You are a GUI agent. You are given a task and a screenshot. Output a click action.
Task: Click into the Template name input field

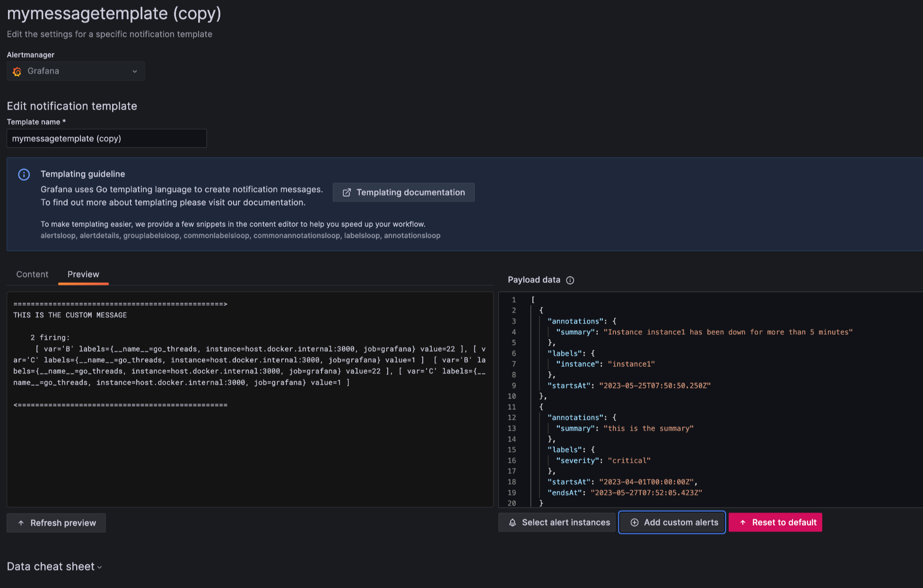(x=106, y=138)
